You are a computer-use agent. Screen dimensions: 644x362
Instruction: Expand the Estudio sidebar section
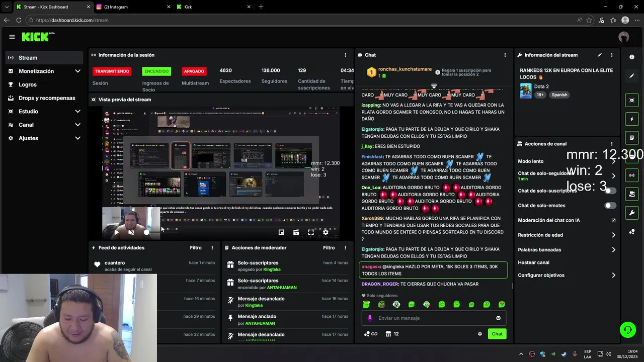(44, 111)
